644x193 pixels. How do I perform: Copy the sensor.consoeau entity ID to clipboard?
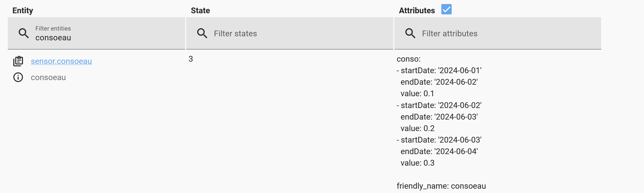coord(18,61)
